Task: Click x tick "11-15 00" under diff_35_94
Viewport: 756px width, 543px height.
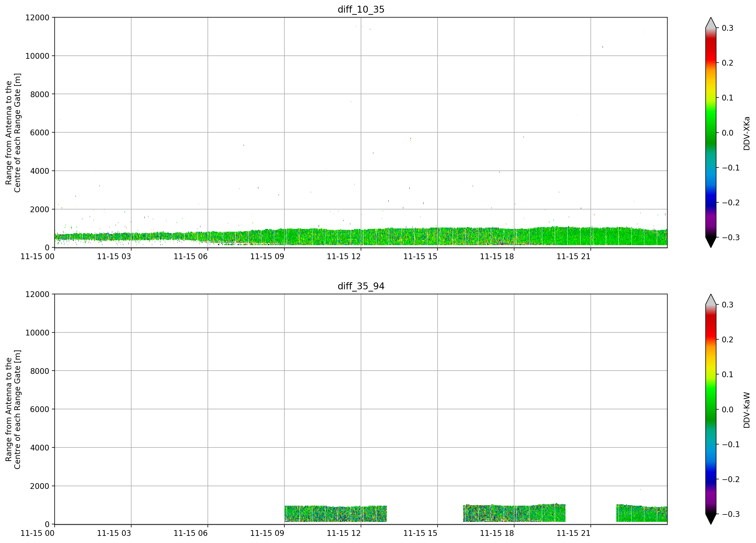Action: (38, 533)
